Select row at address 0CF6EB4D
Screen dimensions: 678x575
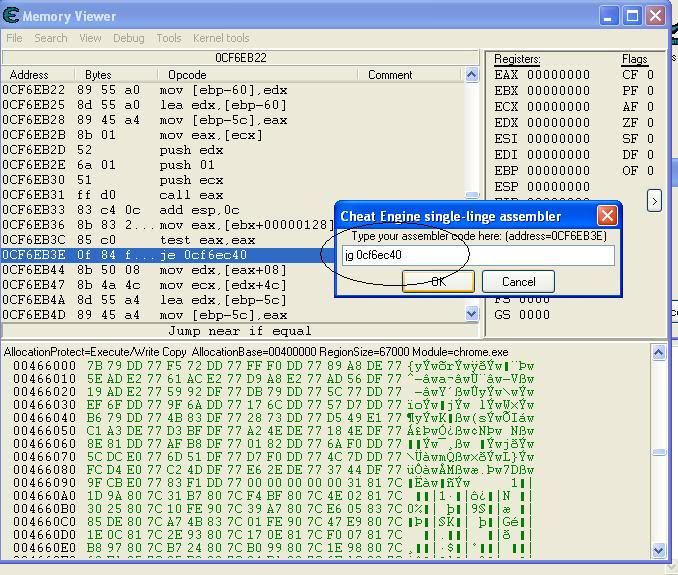[233, 315]
